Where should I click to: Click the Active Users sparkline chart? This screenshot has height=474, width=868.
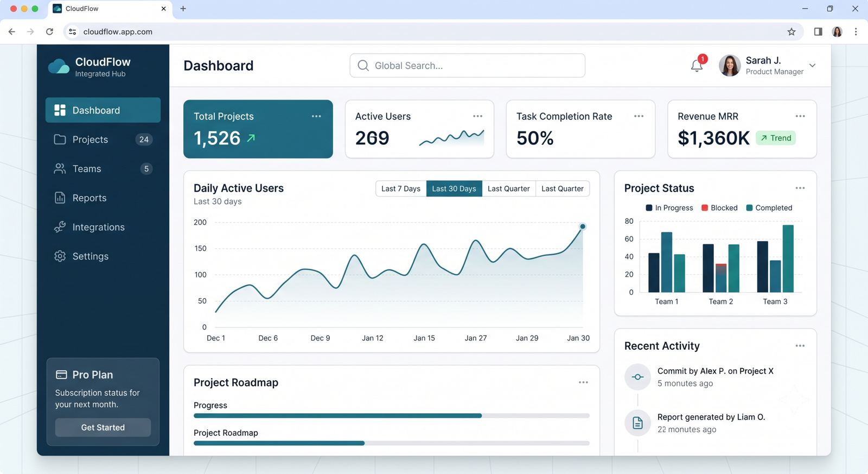click(451, 138)
